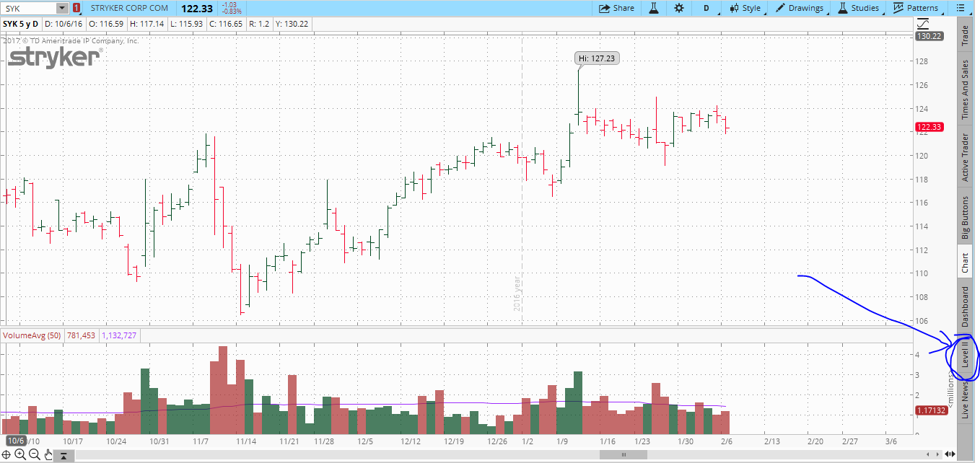
Task: Click the 1/23 date label on time axis
Action: [x=641, y=441]
